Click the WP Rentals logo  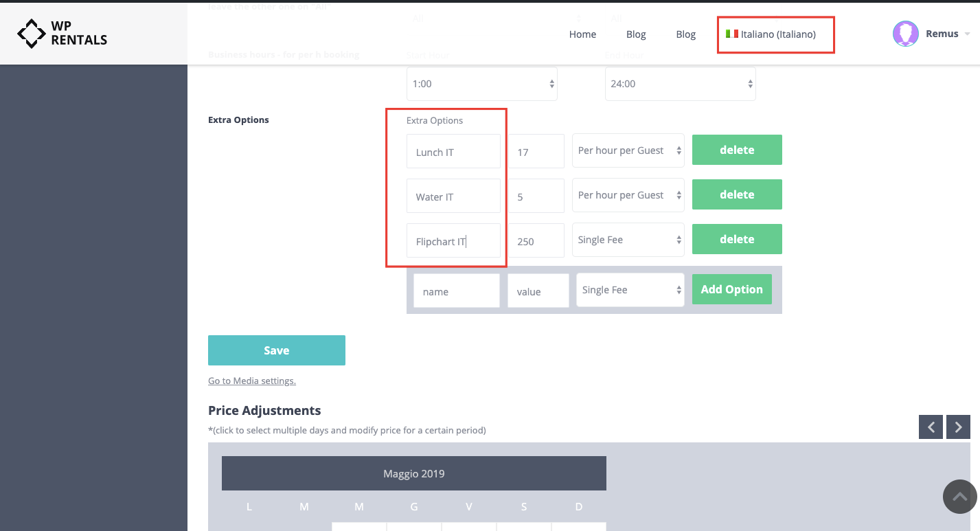[x=62, y=32]
